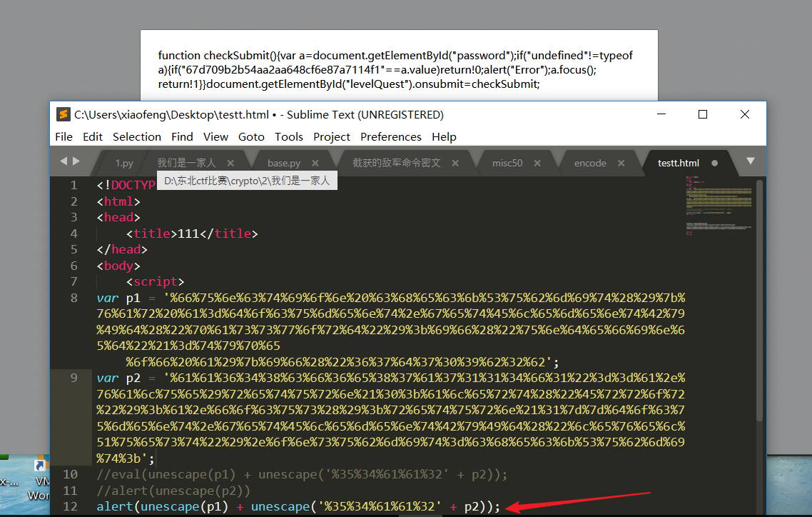This screenshot has width=812, height=517.
Task: Click the 'var p1' declaration
Action: click(x=118, y=298)
